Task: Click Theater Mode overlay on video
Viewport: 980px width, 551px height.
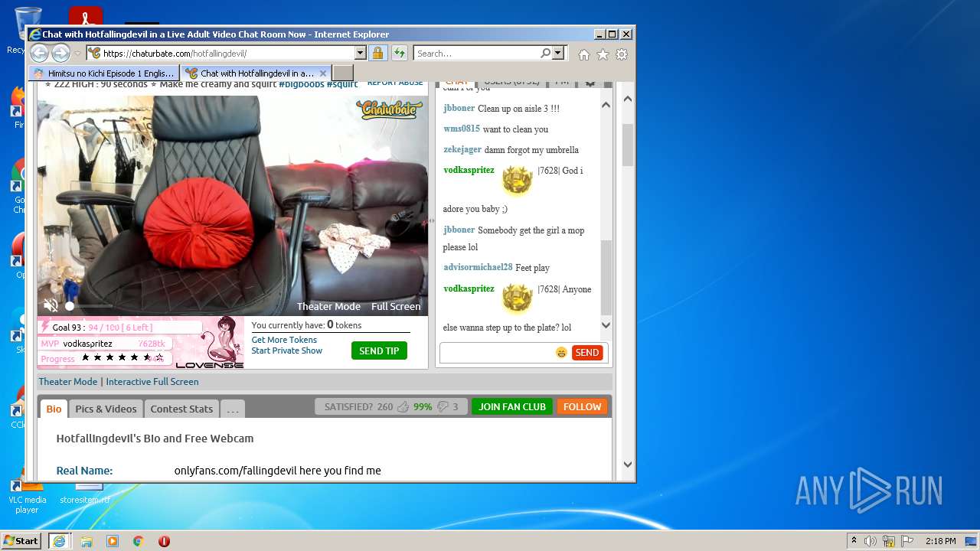Action: tap(328, 306)
